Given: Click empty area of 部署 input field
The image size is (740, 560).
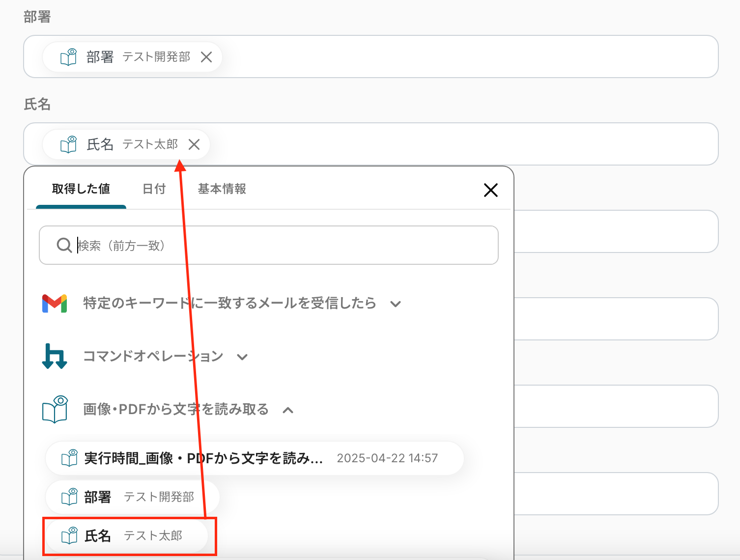Looking at the screenshot, I should 467,57.
